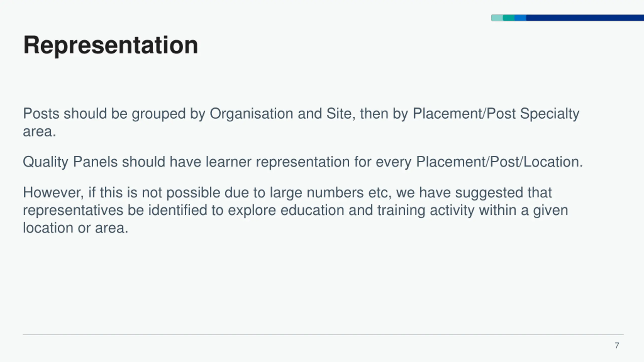Viewport: 644px width, 362px height.
Task: Click the word "area." ending the first paragraph
Action: click(x=39, y=131)
